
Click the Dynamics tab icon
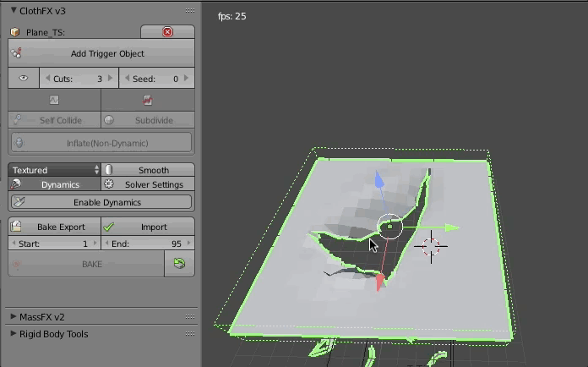[x=16, y=183]
